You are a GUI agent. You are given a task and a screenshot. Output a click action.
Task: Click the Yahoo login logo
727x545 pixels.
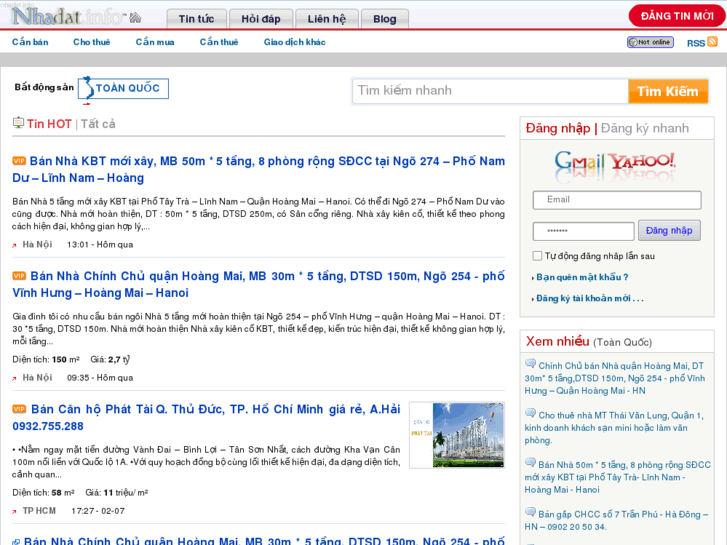(x=642, y=161)
